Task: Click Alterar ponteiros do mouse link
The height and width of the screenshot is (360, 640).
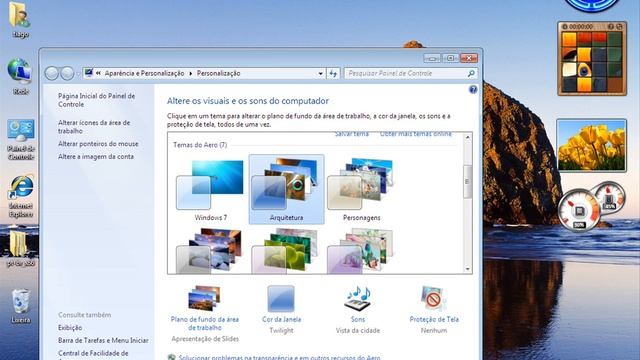Action: coord(98,144)
